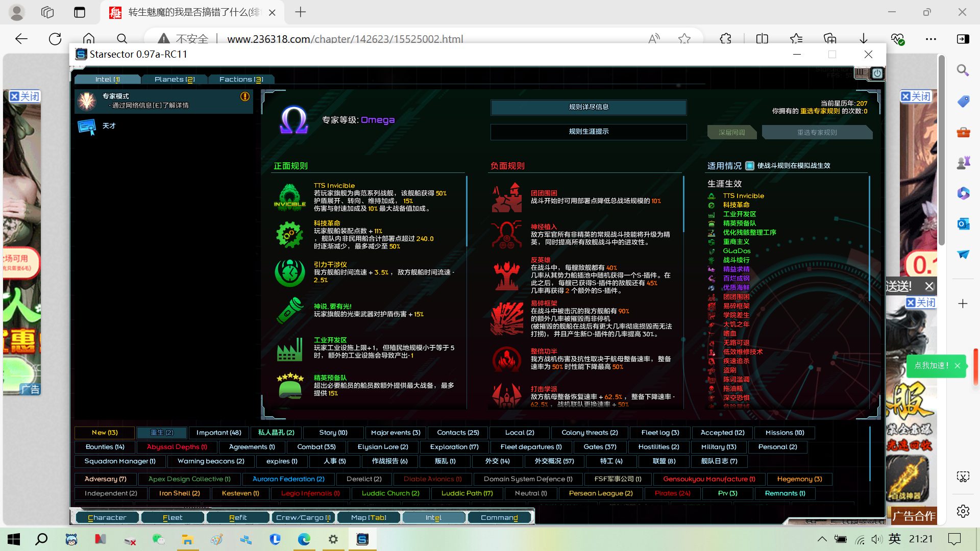980x551 pixels.
Task: Click the 工业开发区 factory icon
Action: 289,349
